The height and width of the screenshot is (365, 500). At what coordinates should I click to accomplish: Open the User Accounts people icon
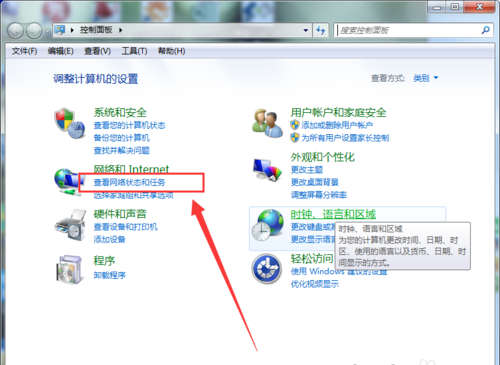(x=267, y=123)
